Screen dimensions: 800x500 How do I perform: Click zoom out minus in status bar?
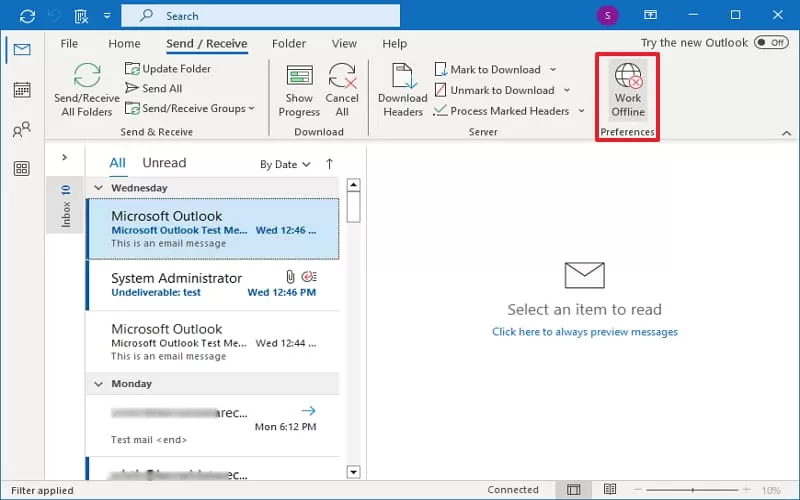pyautogui.click(x=638, y=490)
